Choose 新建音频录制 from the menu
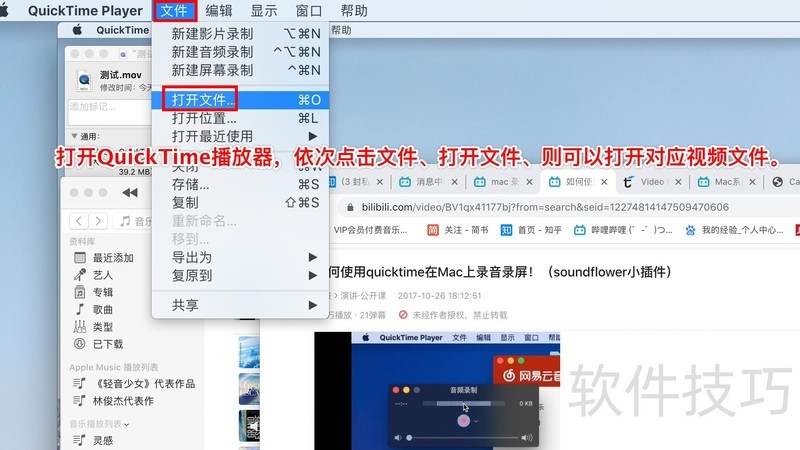 tap(240, 52)
